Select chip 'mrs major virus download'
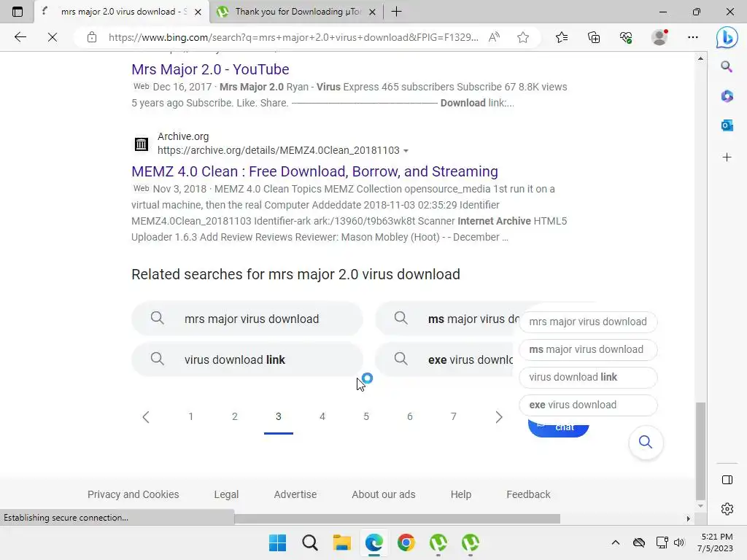 (588, 322)
